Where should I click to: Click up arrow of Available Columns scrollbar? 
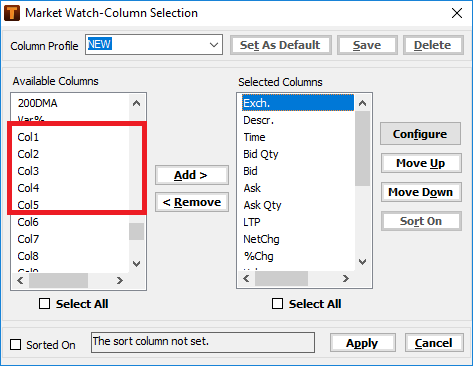[x=136, y=103]
